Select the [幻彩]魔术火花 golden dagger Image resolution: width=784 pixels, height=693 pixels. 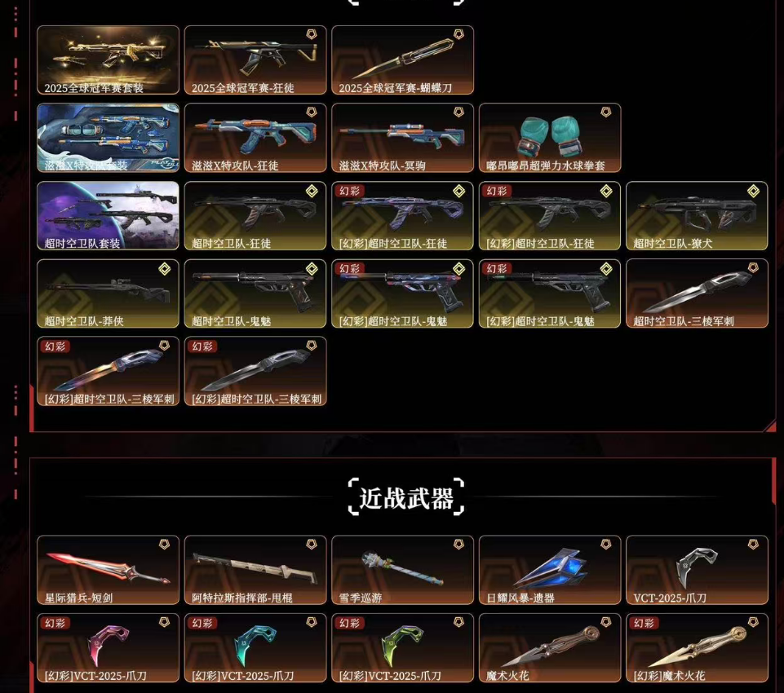coord(697,648)
